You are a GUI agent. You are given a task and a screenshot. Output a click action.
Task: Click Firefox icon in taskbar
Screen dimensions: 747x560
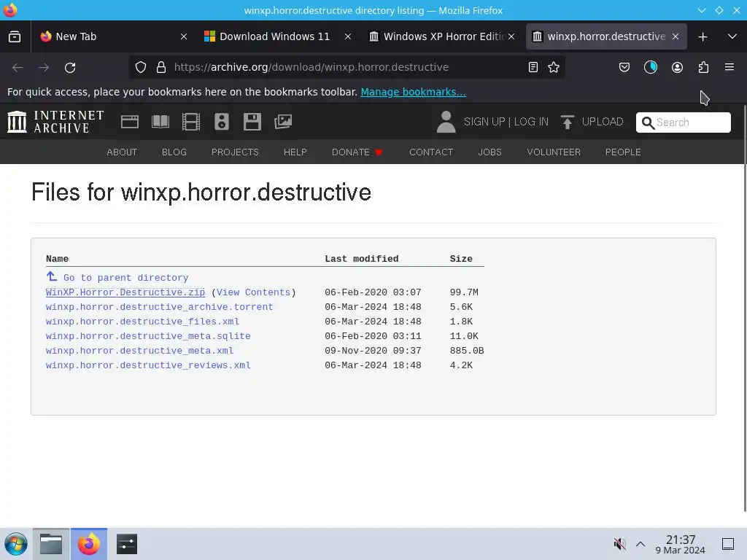(89, 544)
